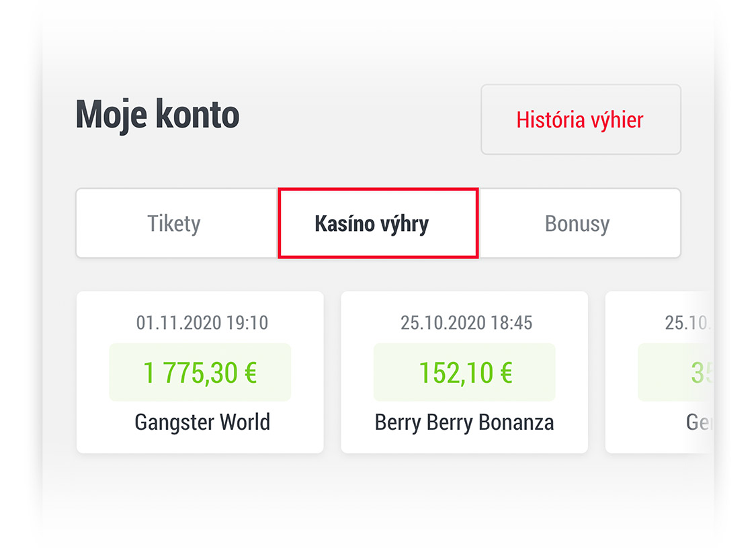This screenshot has width=756, height=548.
Task: Select the Kasíno výhry tab
Action: tap(372, 224)
